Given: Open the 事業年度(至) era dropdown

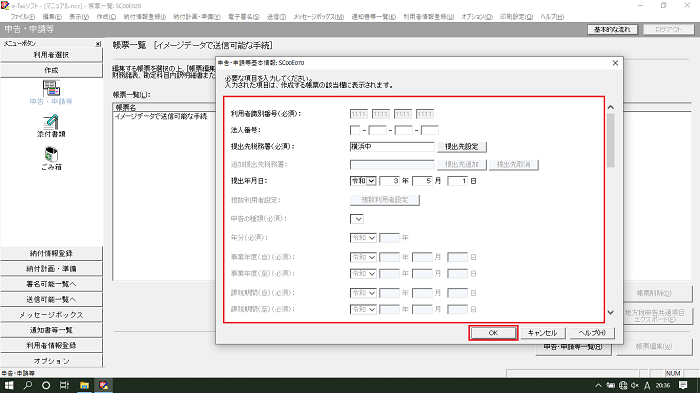Looking at the screenshot, I should [363, 273].
